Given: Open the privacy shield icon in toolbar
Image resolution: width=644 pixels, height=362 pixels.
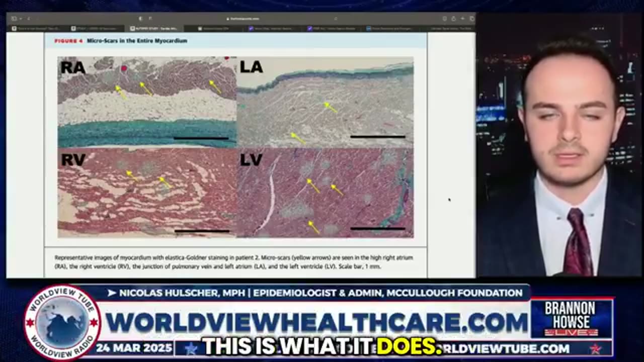Looking at the screenshot, I should tap(140, 19).
